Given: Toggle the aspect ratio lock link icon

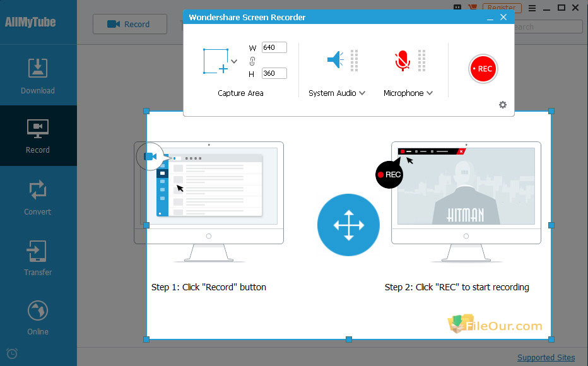Looking at the screenshot, I should point(252,61).
